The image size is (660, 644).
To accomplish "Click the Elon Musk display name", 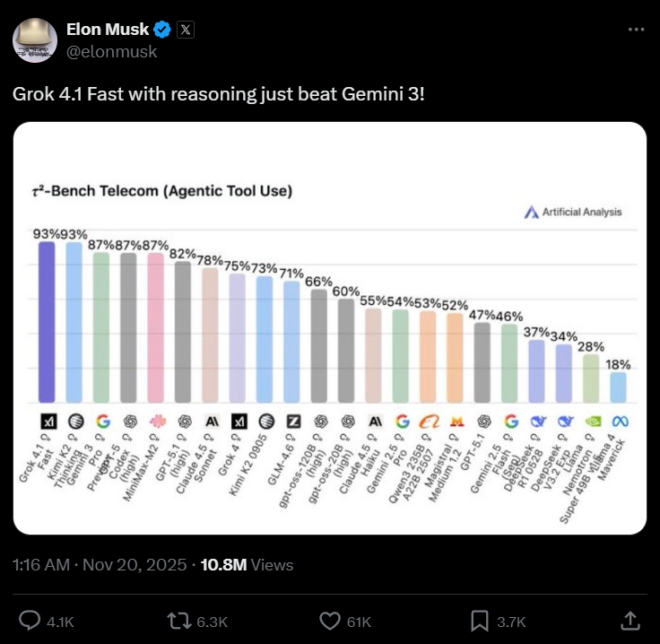I will (108, 30).
